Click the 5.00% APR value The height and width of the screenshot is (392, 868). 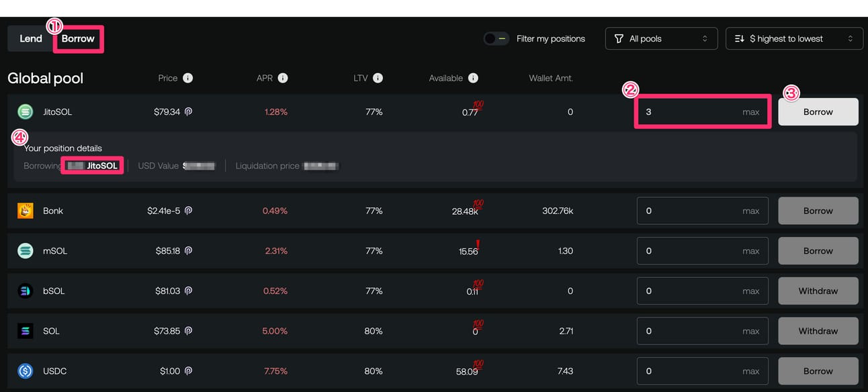[275, 331]
